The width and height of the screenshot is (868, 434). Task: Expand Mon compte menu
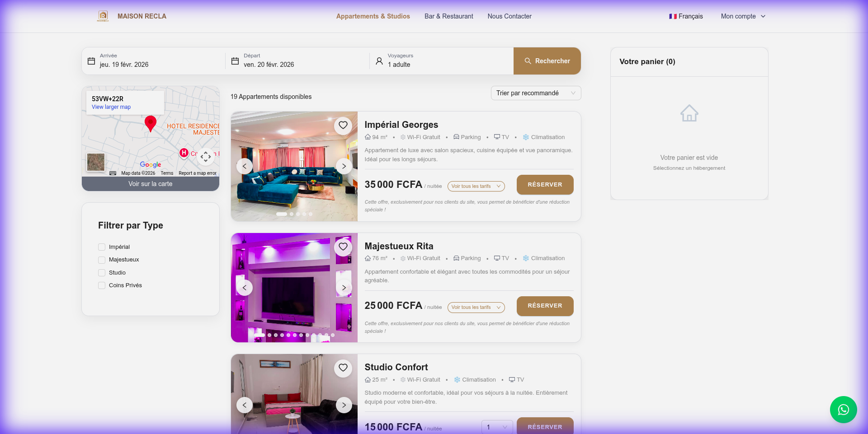[743, 16]
